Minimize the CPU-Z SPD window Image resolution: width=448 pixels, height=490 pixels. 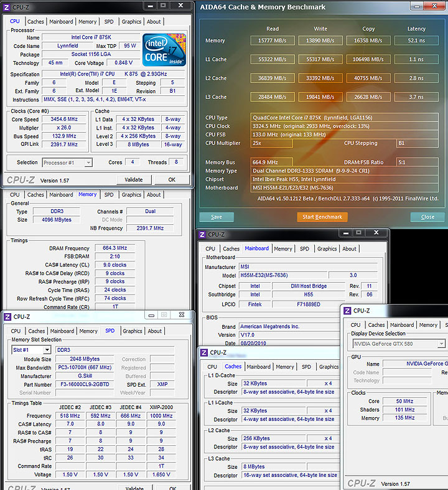[151, 315]
